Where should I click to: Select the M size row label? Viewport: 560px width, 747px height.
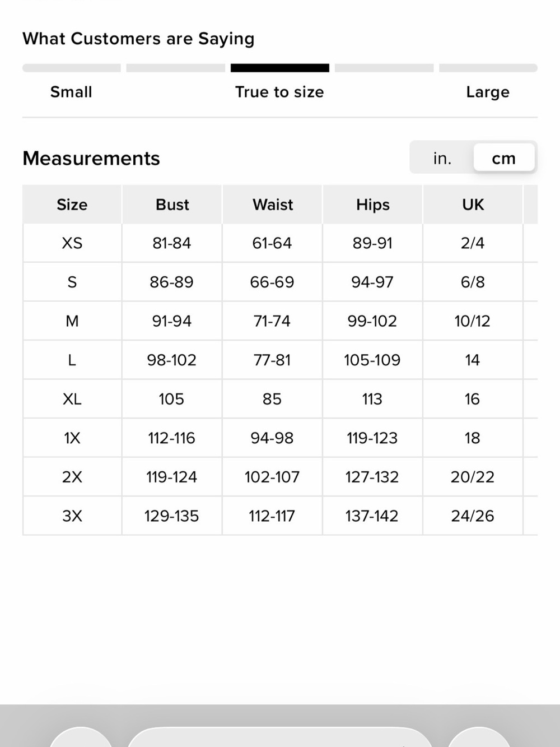tap(72, 321)
